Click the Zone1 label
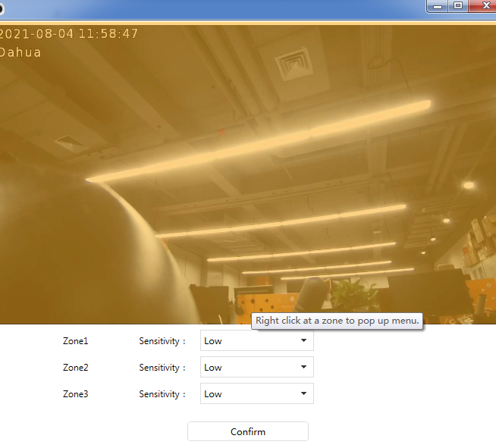 click(x=76, y=341)
